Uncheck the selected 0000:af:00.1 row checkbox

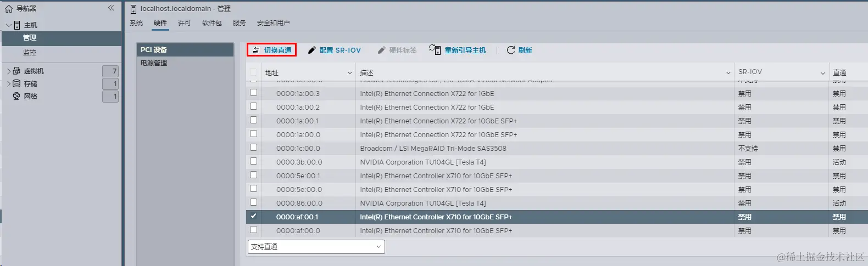[253, 216]
